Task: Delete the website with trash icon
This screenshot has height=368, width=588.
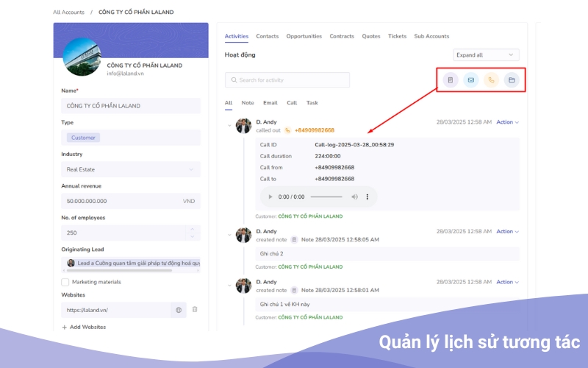Action: pos(195,309)
